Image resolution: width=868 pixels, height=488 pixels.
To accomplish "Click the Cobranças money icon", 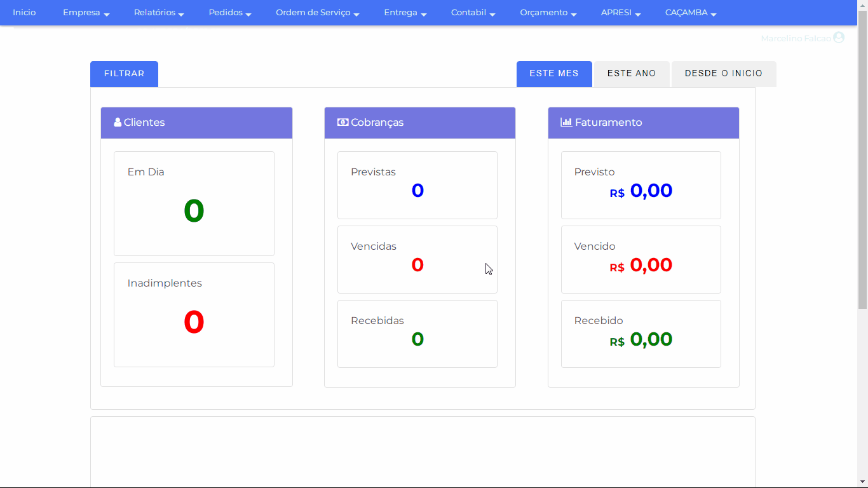I will tap(342, 123).
